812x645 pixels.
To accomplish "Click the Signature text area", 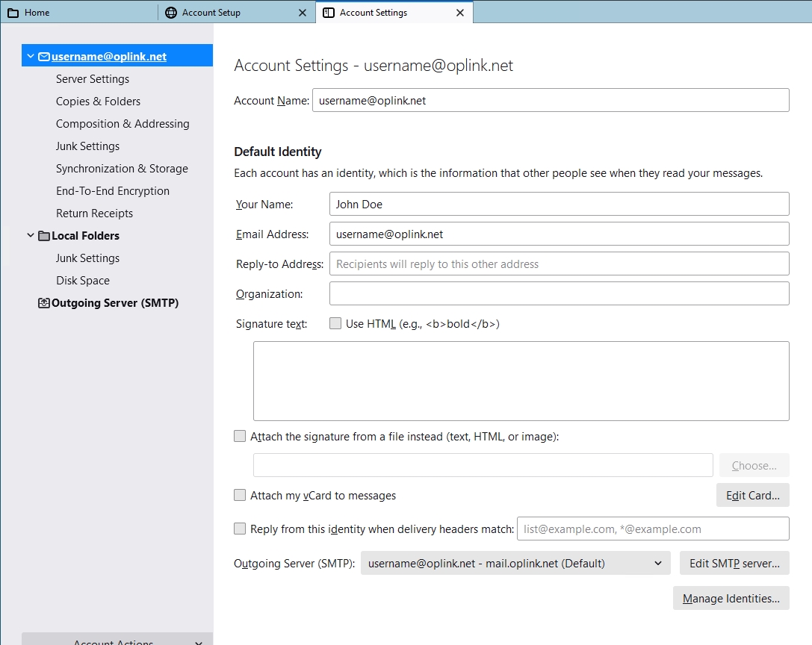I will point(521,381).
